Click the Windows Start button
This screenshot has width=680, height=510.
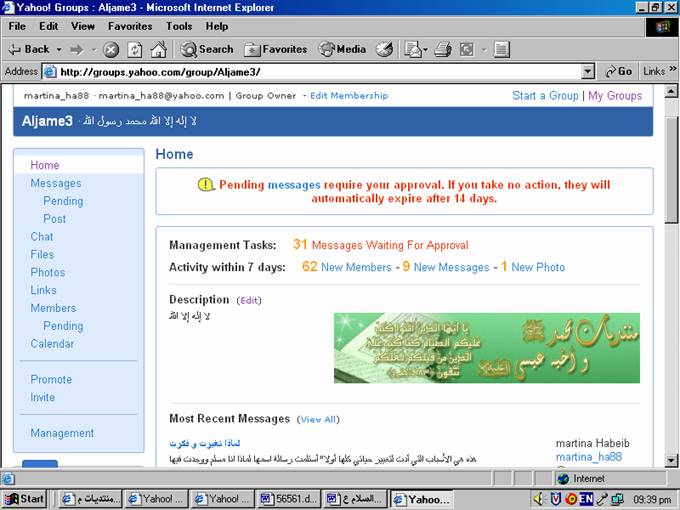(x=24, y=499)
